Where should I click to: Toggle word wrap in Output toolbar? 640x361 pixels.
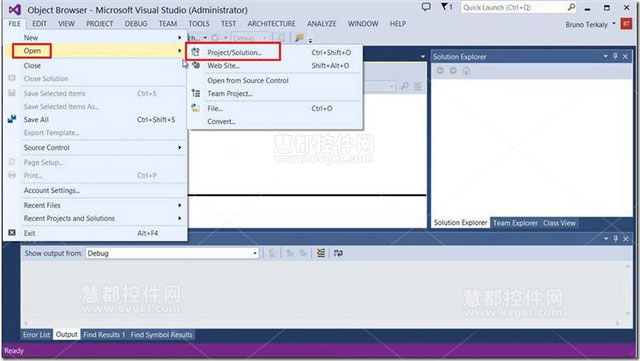point(338,253)
